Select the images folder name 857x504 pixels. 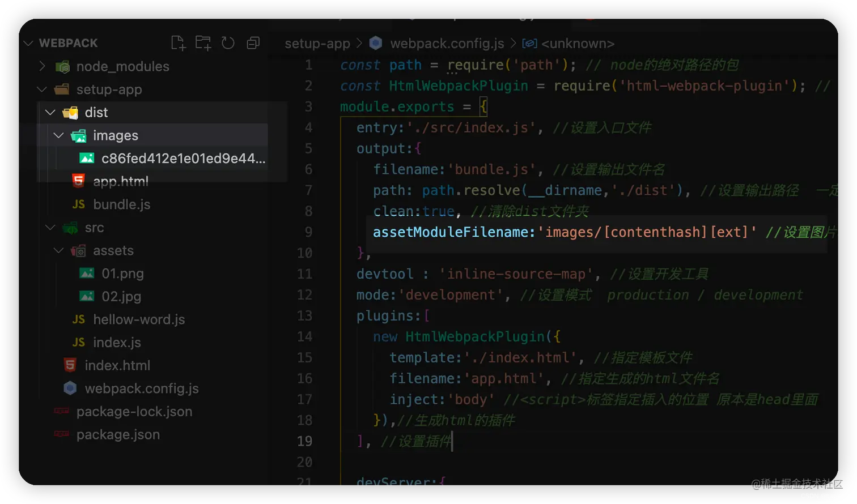[x=116, y=135]
